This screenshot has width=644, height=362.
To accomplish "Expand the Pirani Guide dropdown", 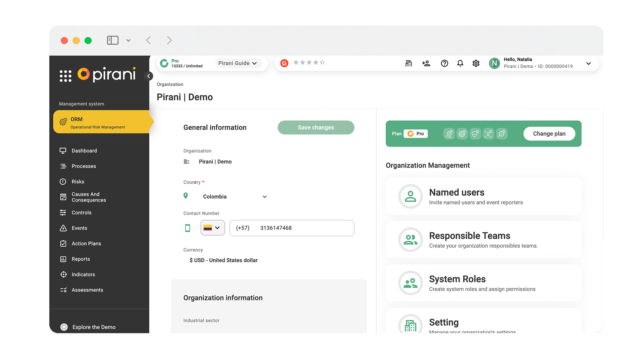I will 238,63.
